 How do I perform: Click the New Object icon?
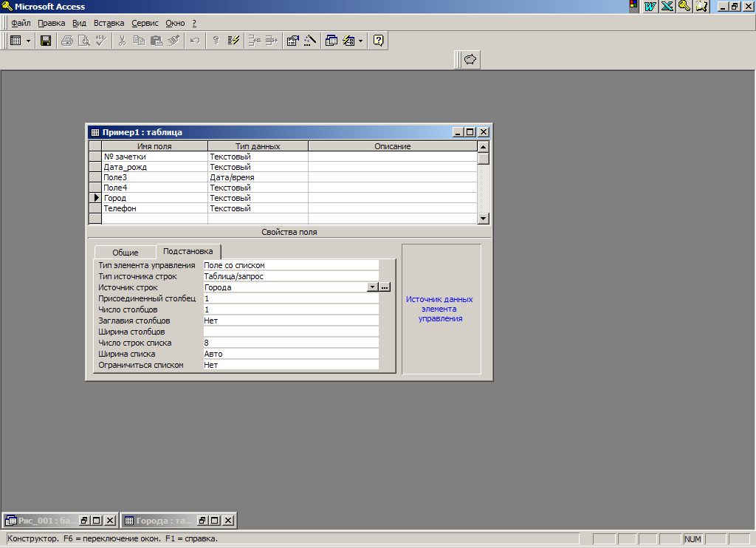[x=348, y=41]
